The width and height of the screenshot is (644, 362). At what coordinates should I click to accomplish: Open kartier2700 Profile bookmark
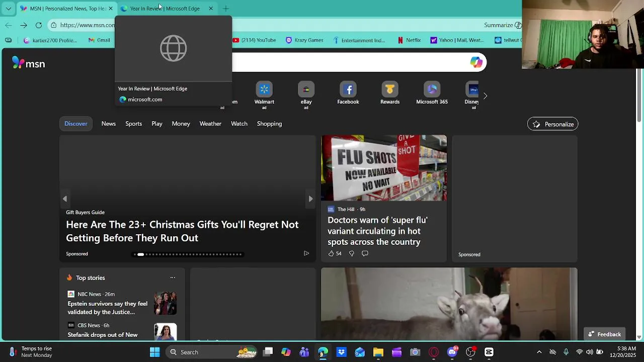pyautogui.click(x=50, y=40)
